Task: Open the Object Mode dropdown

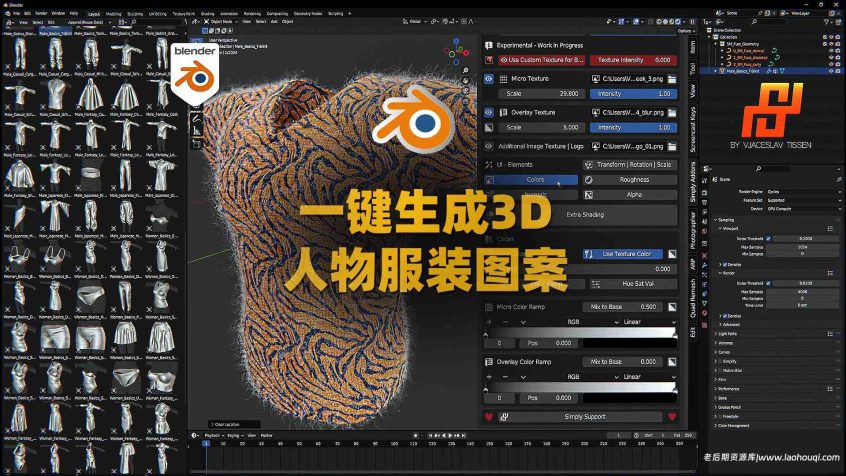Action: pyautogui.click(x=221, y=22)
